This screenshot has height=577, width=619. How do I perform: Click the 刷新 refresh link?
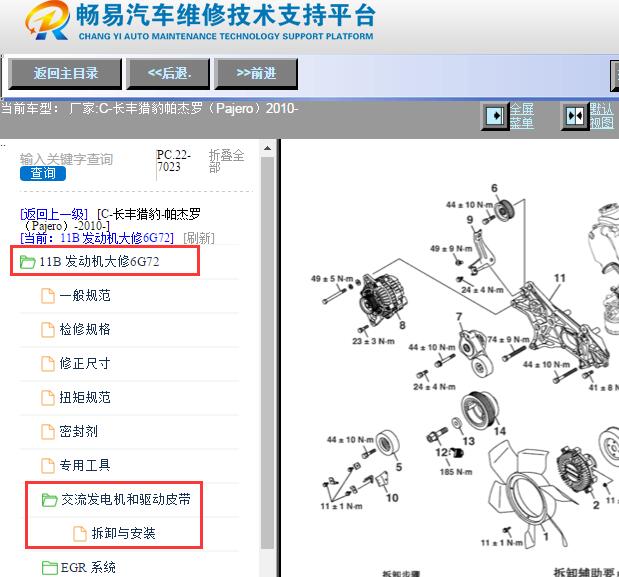[x=199, y=238]
